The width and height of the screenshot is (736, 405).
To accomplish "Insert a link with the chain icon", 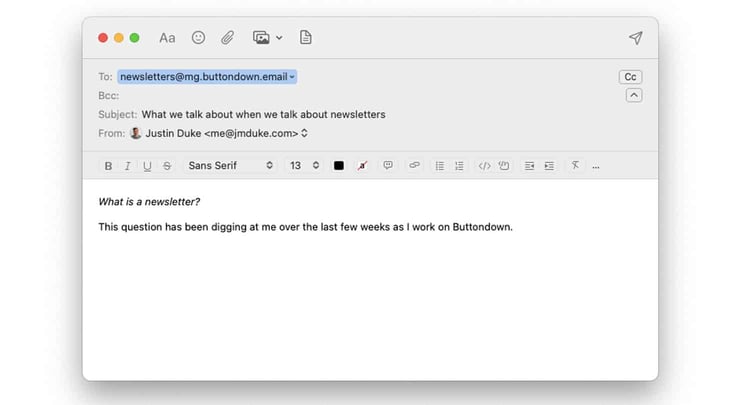I will [414, 165].
